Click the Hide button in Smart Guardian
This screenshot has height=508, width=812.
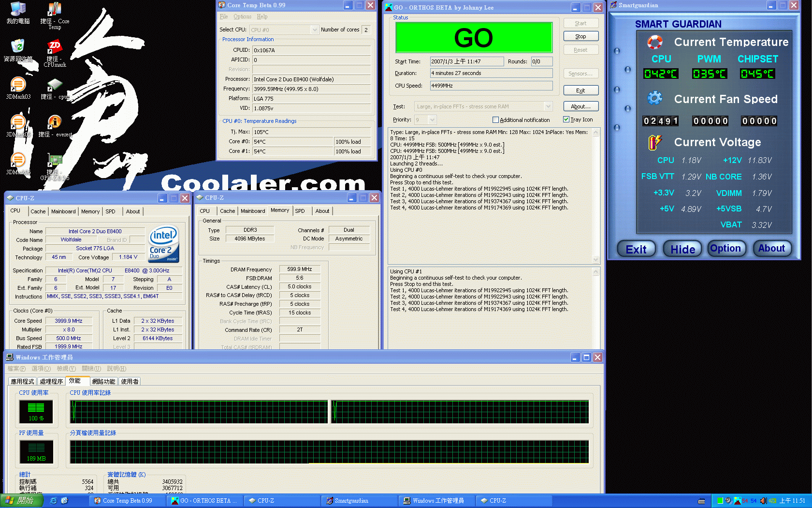[x=682, y=249]
